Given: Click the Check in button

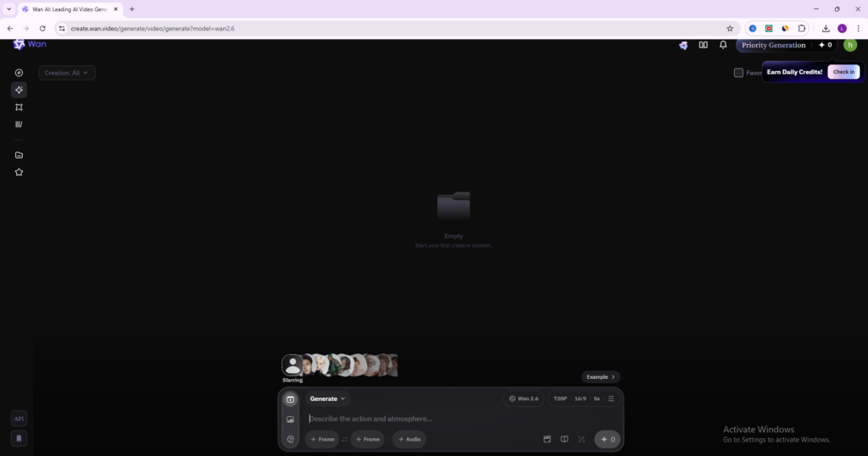Looking at the screenshot, I should 843,72.
